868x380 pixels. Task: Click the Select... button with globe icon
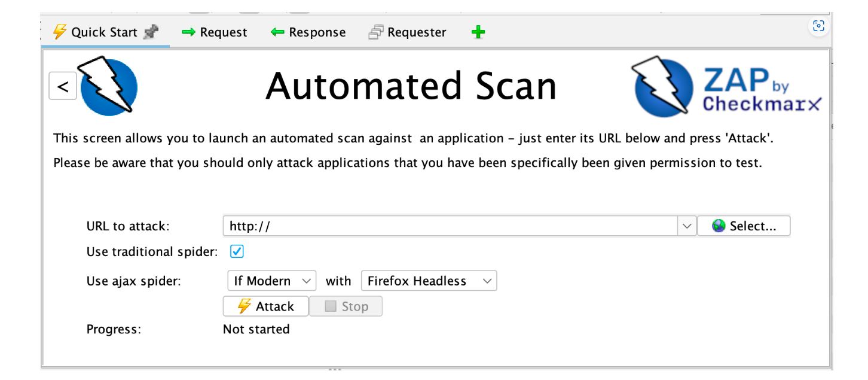pyautogui.click(x=744, y=226)
